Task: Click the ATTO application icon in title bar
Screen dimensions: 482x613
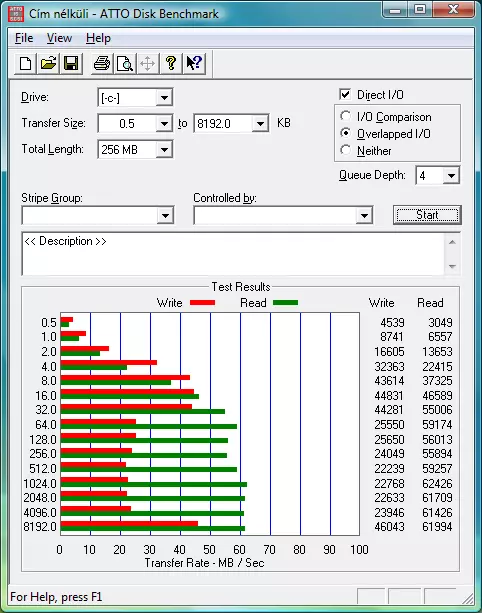Action: pyautogui.click(x=16, y=14)
